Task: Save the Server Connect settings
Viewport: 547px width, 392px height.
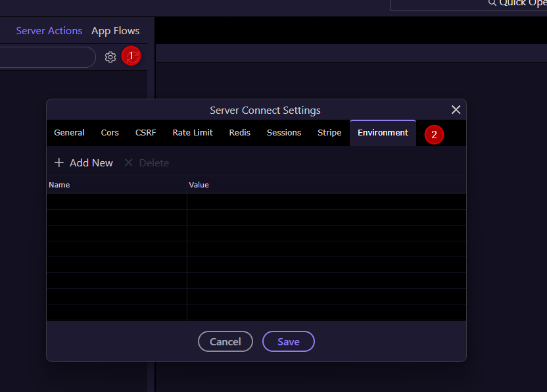Action: 289,341
